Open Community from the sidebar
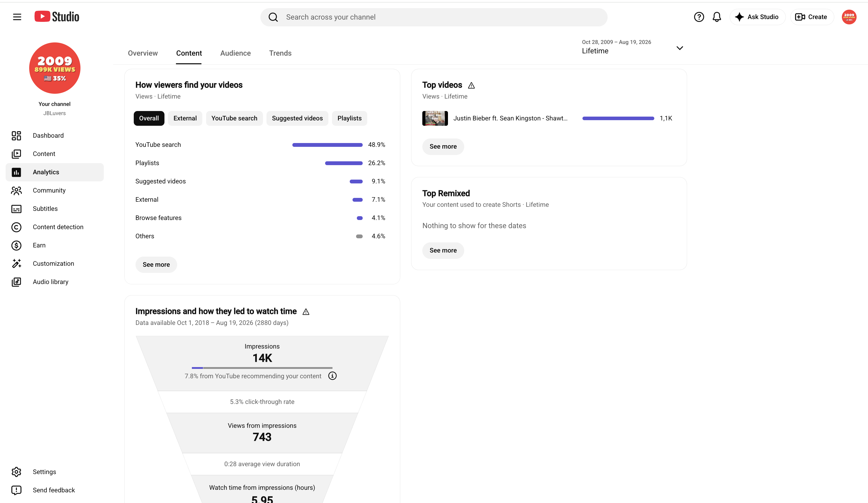868x503 pixels. (54, 190)
